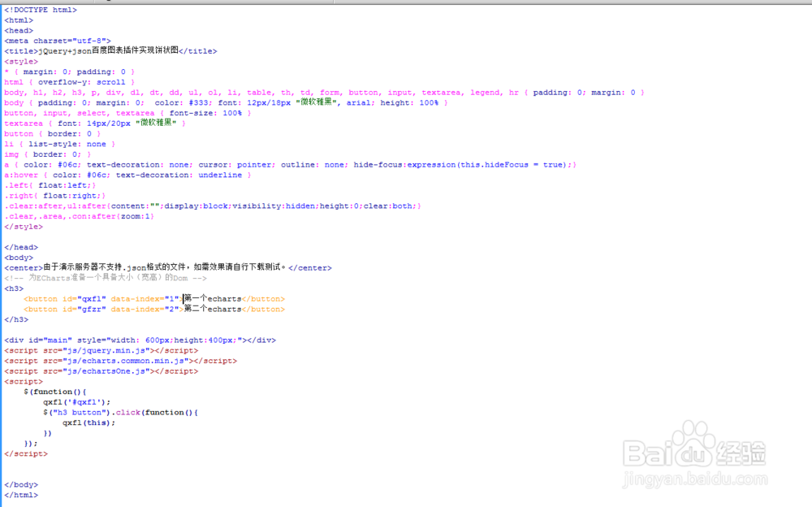Screen dimensions: 812x507
Task: Click the title tag line with jQuery+json
Action: coord(110,51)
